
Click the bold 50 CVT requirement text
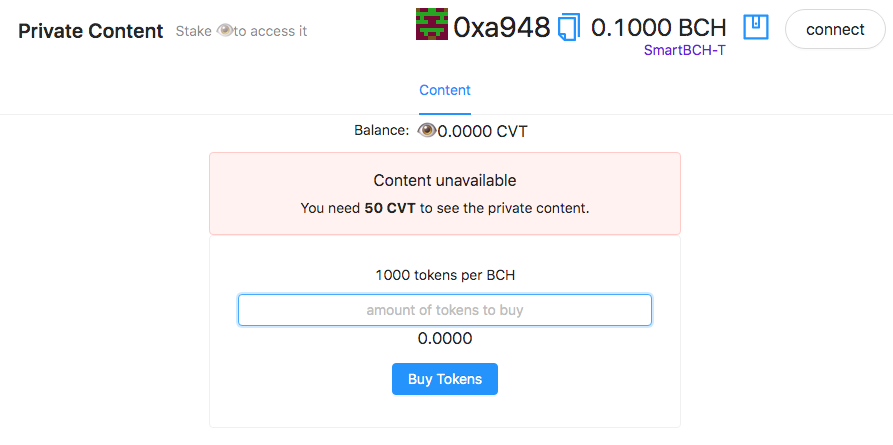tap(390, 208)
